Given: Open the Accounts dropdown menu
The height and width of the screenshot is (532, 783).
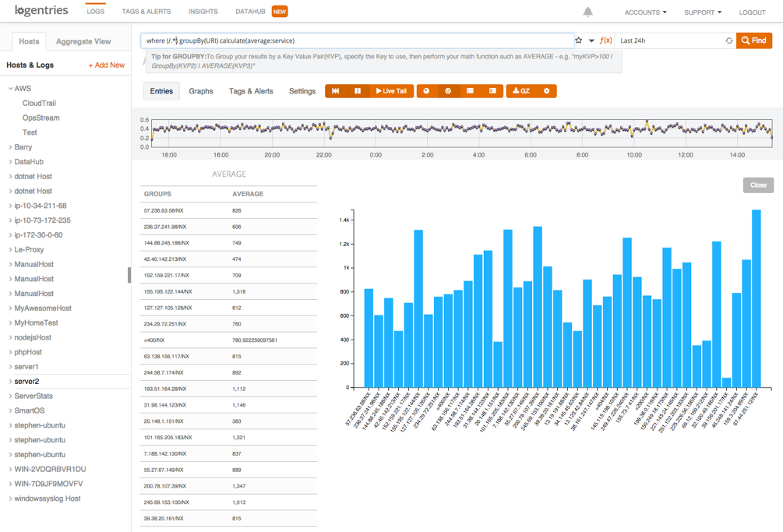Looking at the screenshot, I should (645, 12).
